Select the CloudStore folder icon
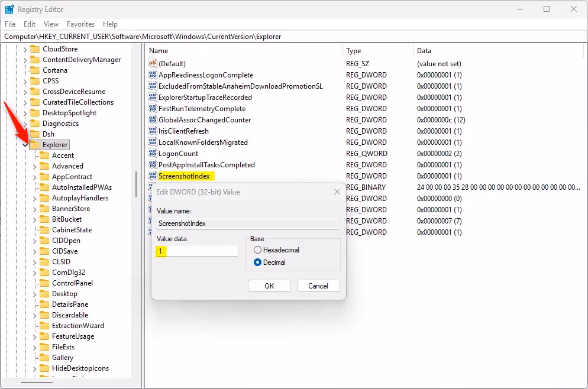The width and height of the screenshot is (588, 389). point(35,49)
